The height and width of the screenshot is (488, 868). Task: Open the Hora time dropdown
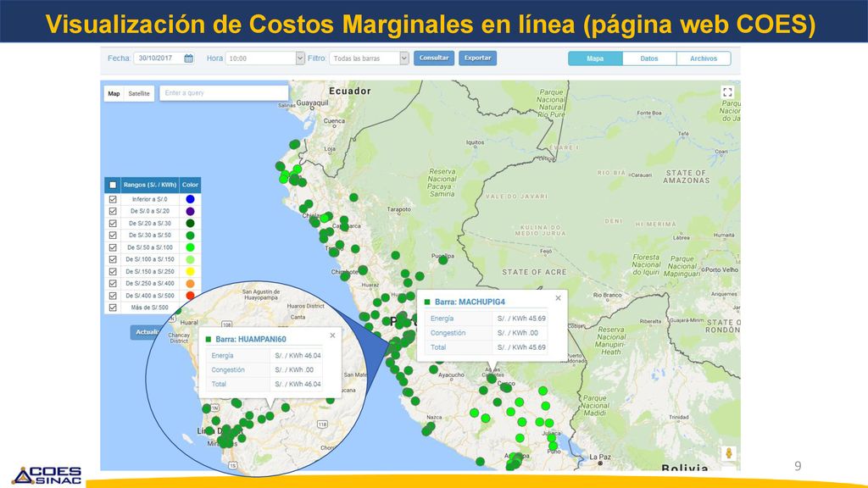265,58
